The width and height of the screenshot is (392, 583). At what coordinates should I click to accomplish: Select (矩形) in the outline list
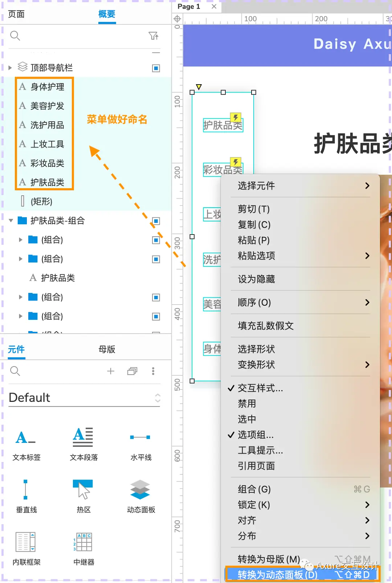(x=41, y=201)
